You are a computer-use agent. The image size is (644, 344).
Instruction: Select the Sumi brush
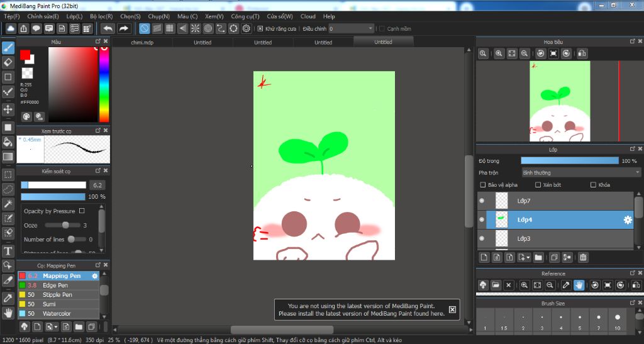pos(58,304)
